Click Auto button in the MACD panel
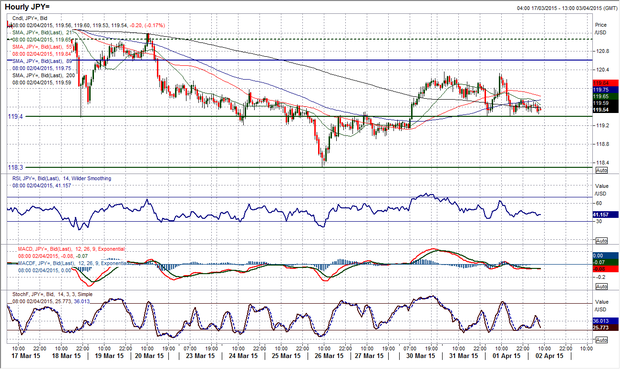This screenshot has height=369, width=620. click(601, 286)
